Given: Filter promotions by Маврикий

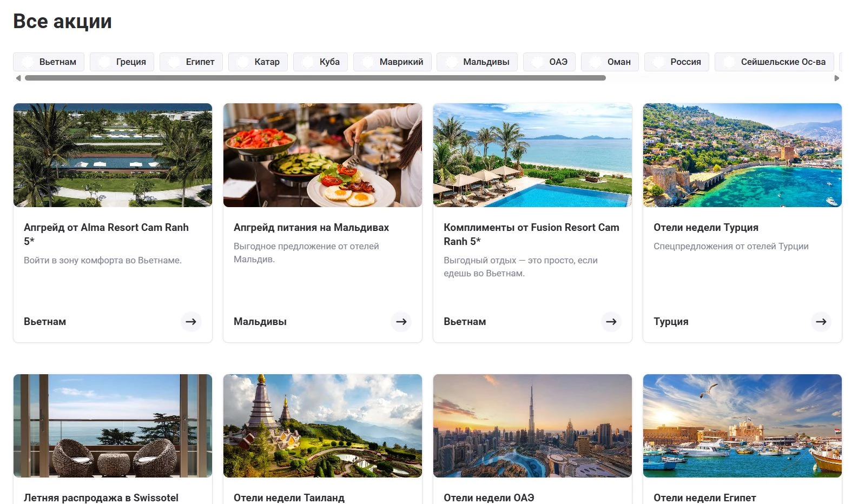Looking at the screenshot, I should point(392,62).
